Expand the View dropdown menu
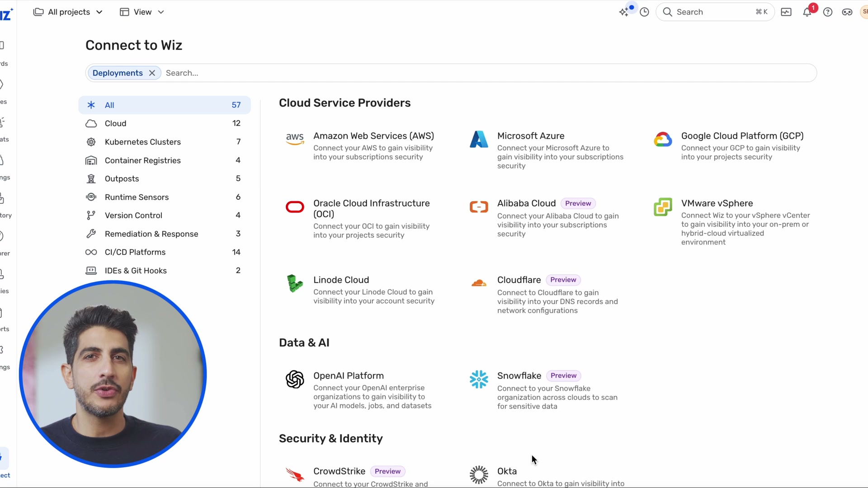This screenshot has width=868, height=488. pyautogui.click(x=142, y=12)
